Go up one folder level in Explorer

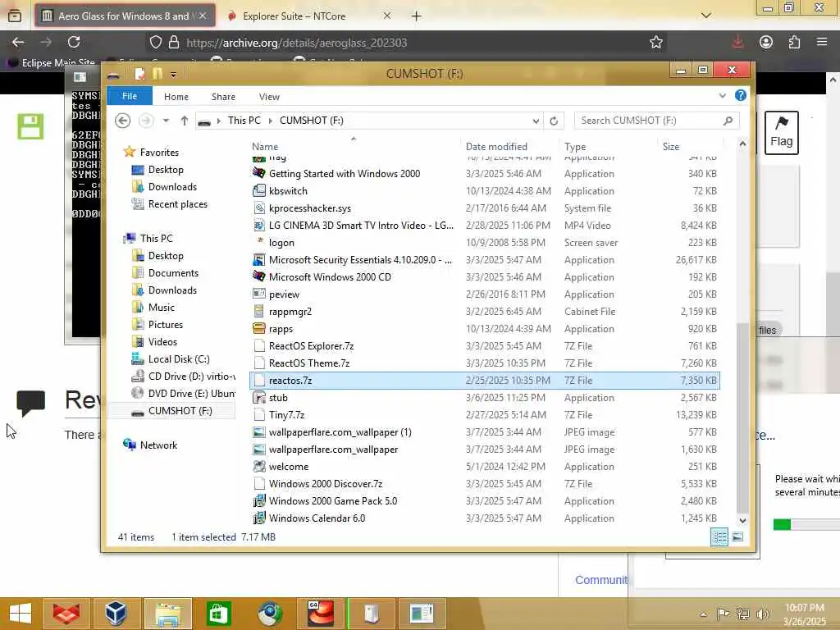click(185, 121)
